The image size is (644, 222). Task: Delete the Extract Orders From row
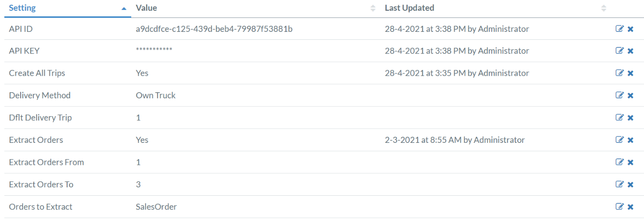630,162
